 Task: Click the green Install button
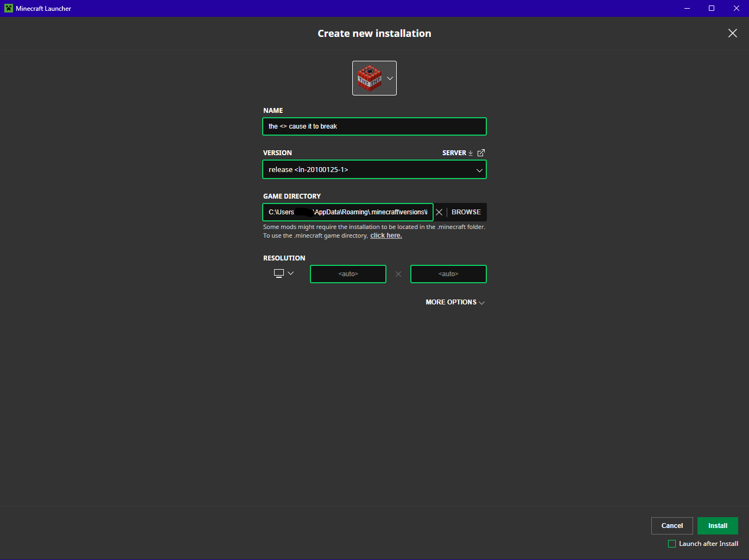[718, 526]
